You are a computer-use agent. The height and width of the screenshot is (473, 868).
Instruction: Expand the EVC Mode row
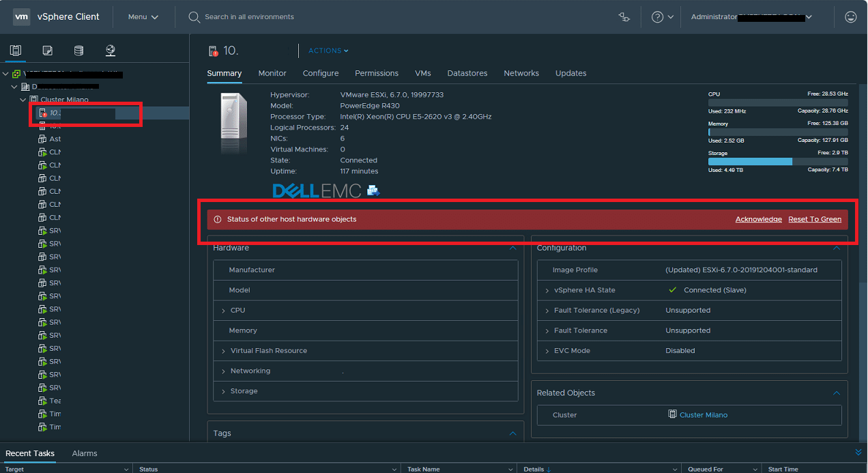547,351
